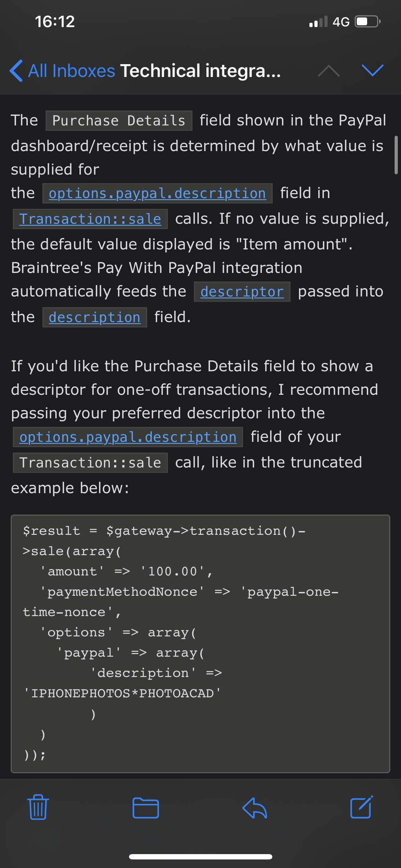Tap the back chevron beside All Inboxes
The height and width of the screenshot is (868, 401).
(x=16, y=71)
